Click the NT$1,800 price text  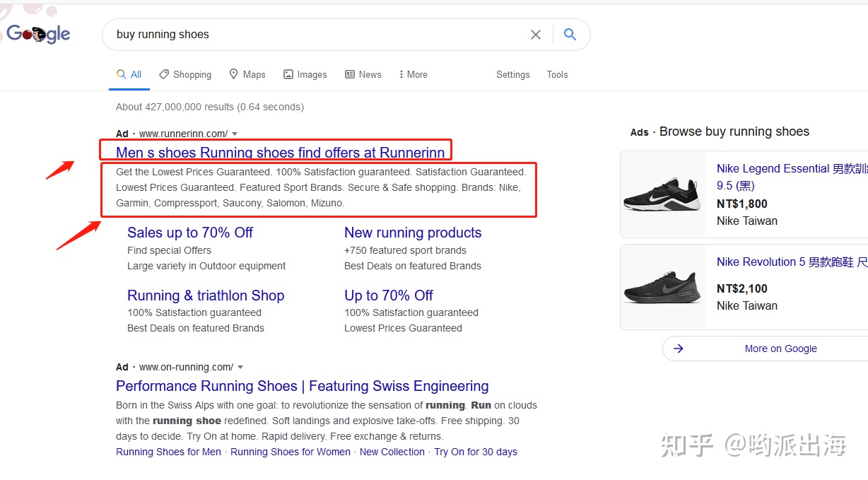point(742,204)
